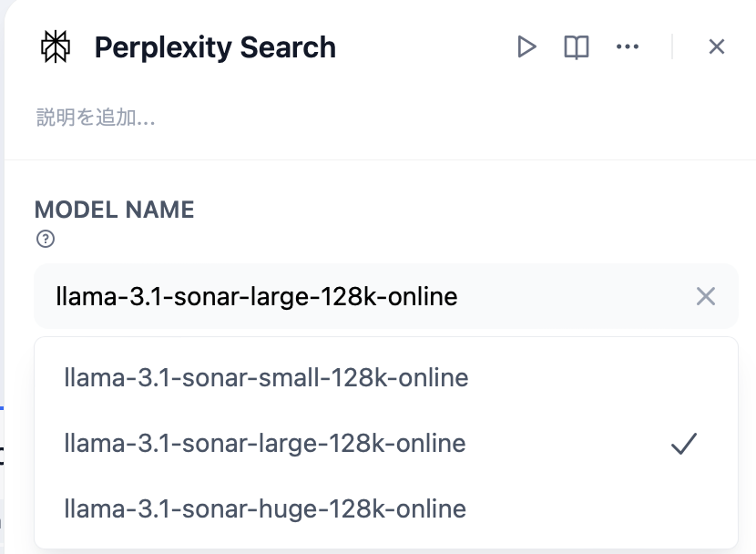The width and height of the screenshot is (756, 554).
Task: Select llama-3.1-sonar-small-128k-online from the list
Action: 265,377
